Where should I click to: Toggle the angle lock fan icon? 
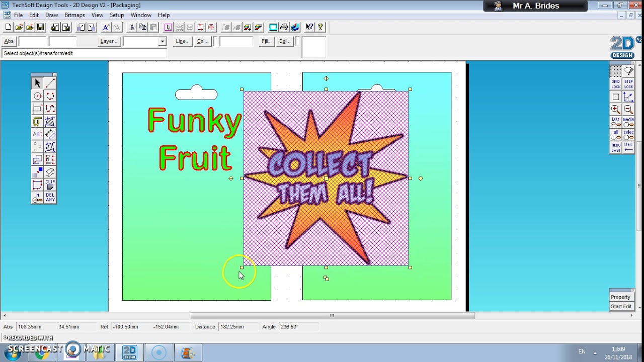click(x=628, y=71)
